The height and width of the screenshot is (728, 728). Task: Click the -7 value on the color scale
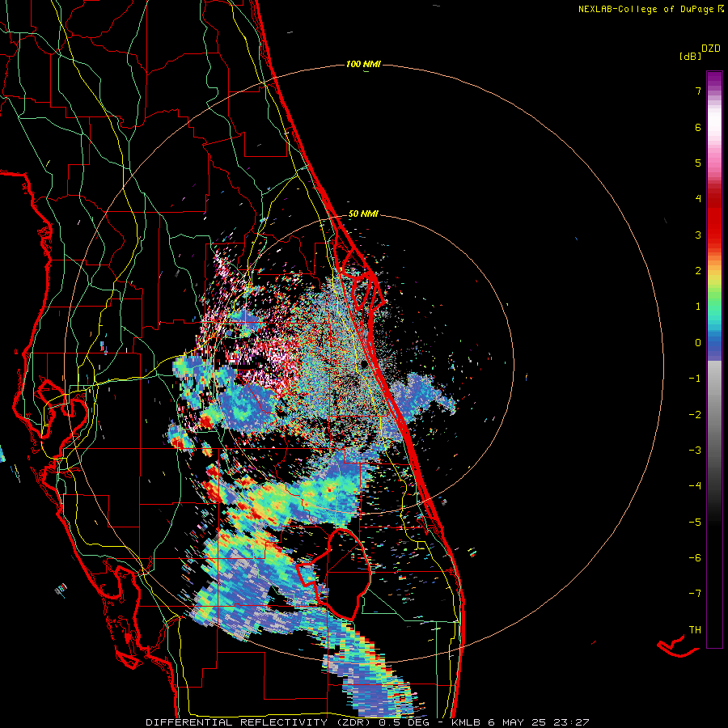695,594
